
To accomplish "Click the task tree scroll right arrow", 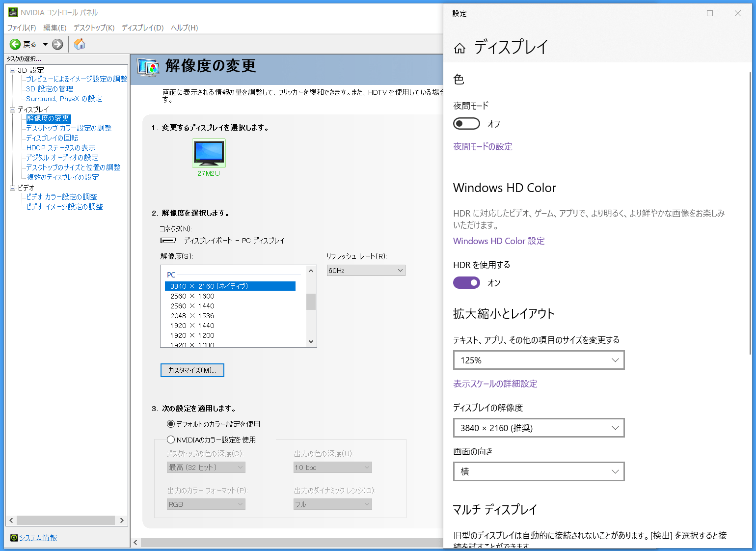I will coord(122,520).
